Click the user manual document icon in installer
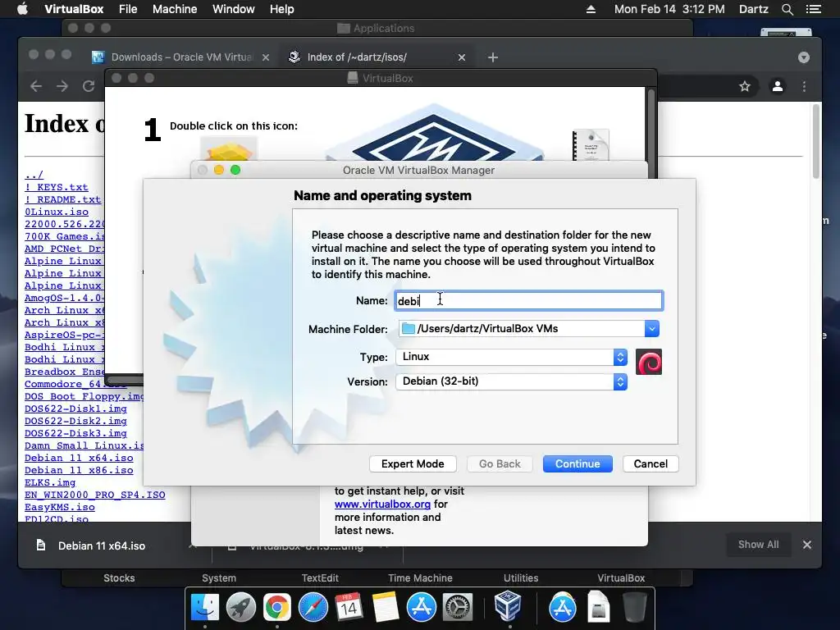Viewport: 840px width, 630px height. 591,144
